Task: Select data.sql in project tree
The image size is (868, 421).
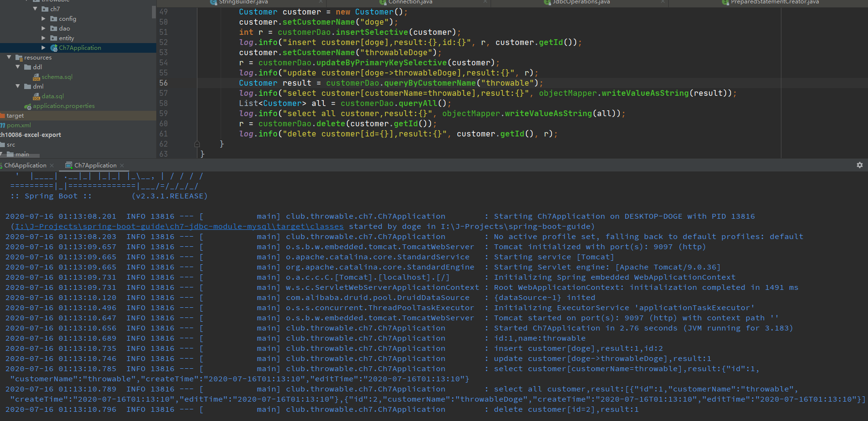Action: point(53,96)
